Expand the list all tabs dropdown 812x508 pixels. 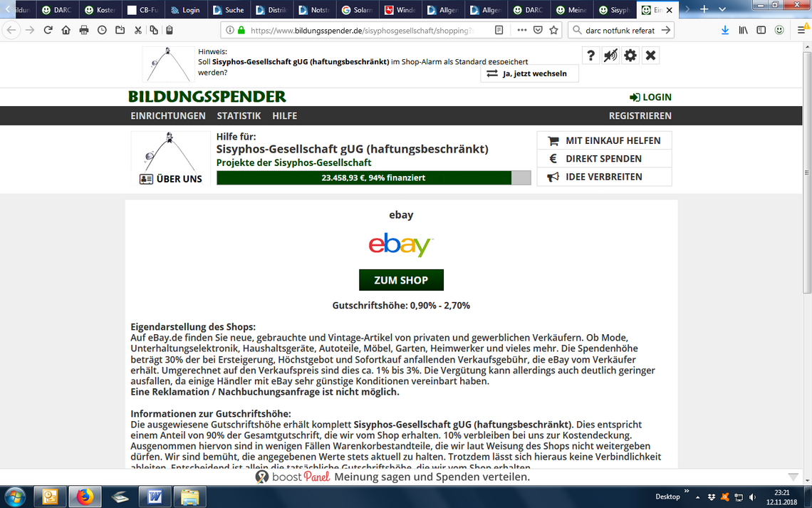tap(722, 9)
